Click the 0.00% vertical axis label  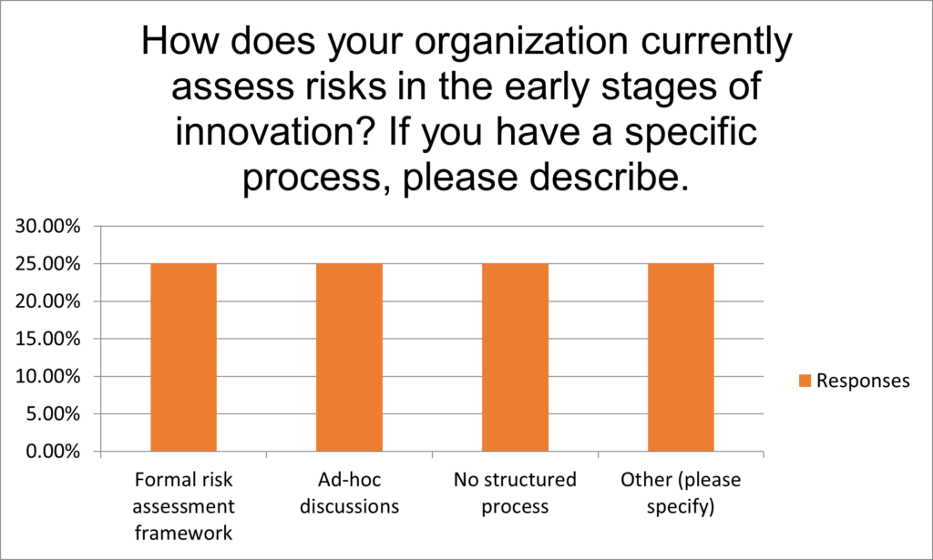53,452
